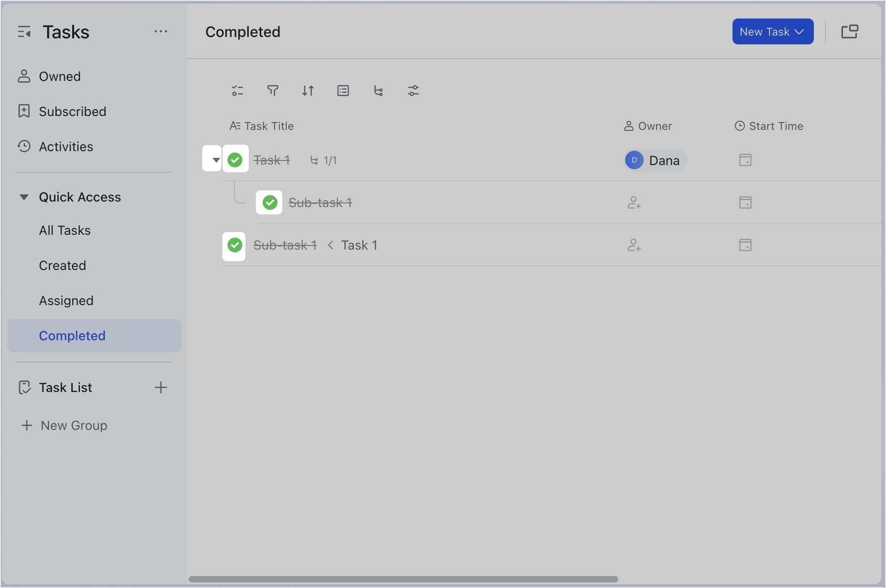
Task: Collapse the Quick Access section
Action: tap(24, 196)
